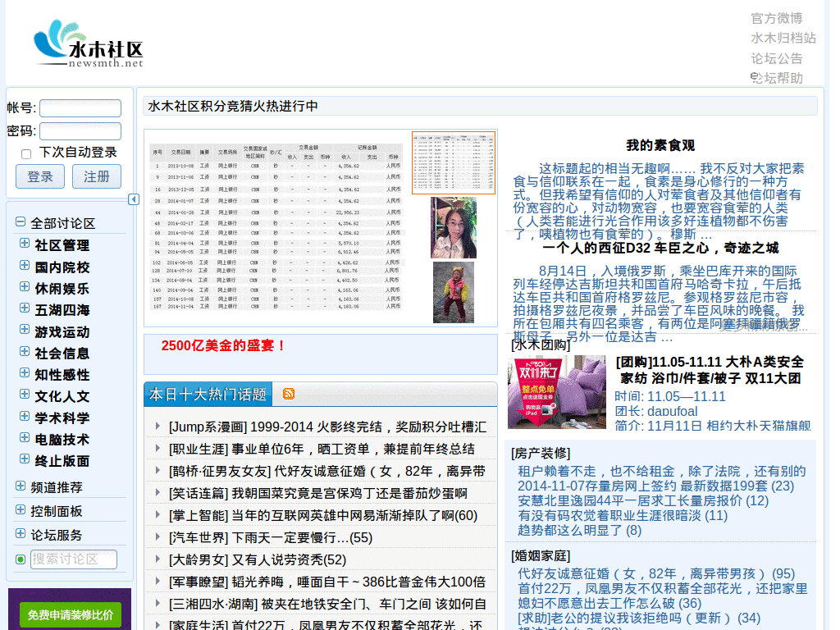Open the 职业生涯 事业单位6年 topic
This screenshot has height=630, width=840.
pos(322,449)
